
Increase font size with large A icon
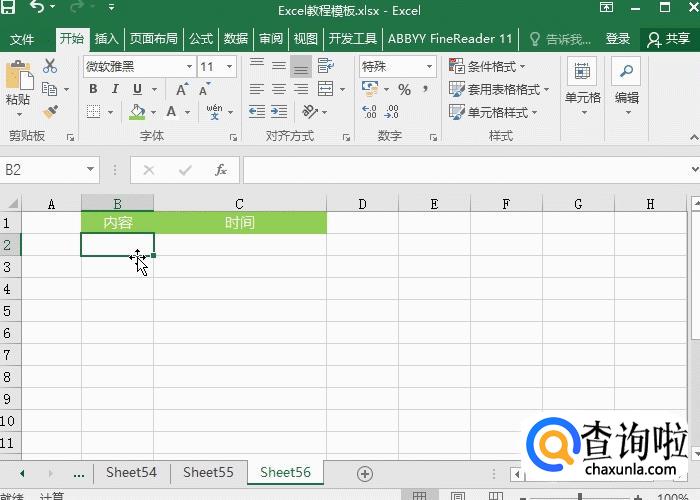[x=182, y=89]
